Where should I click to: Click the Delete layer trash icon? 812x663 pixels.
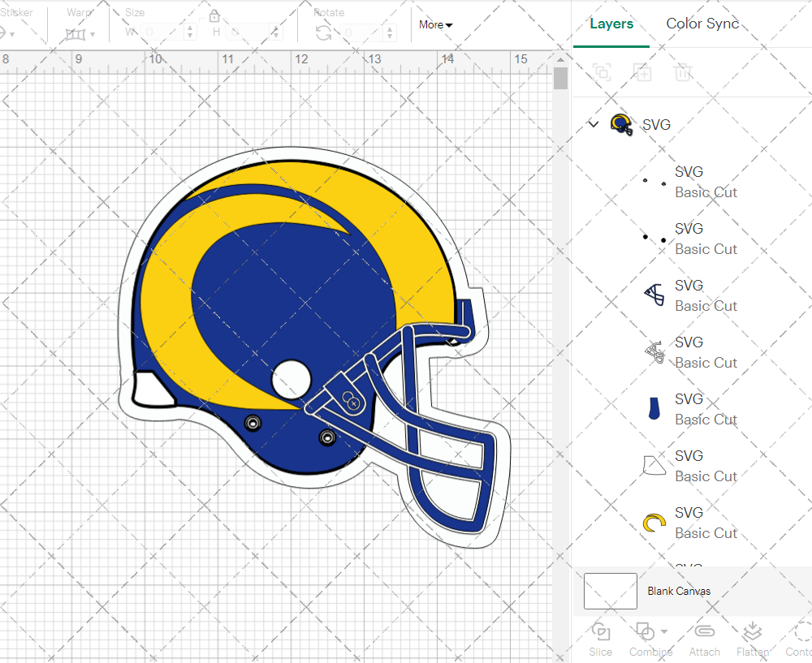tap(683, 72)
